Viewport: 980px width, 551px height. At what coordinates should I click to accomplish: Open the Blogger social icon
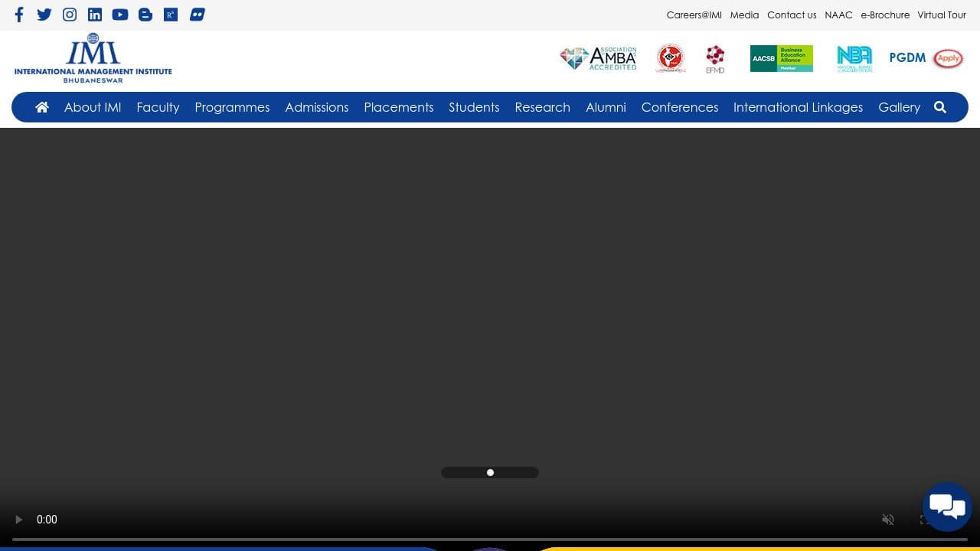click(145, 15)
